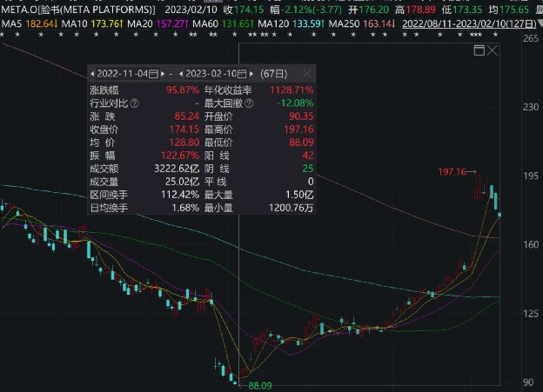This screenshot has width=543, height=392.
Task: Click the META.O stock name title
Action: pyautogui.click(x=77, y=8)
